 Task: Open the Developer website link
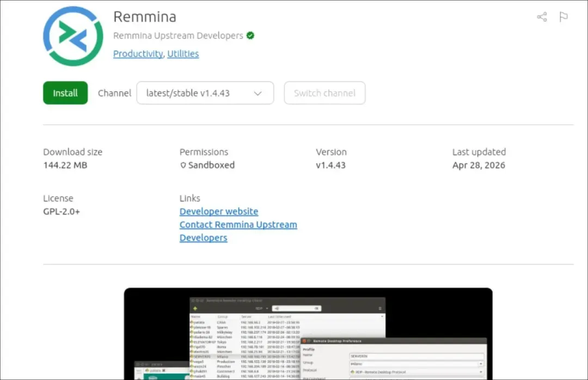pos(219,212)
